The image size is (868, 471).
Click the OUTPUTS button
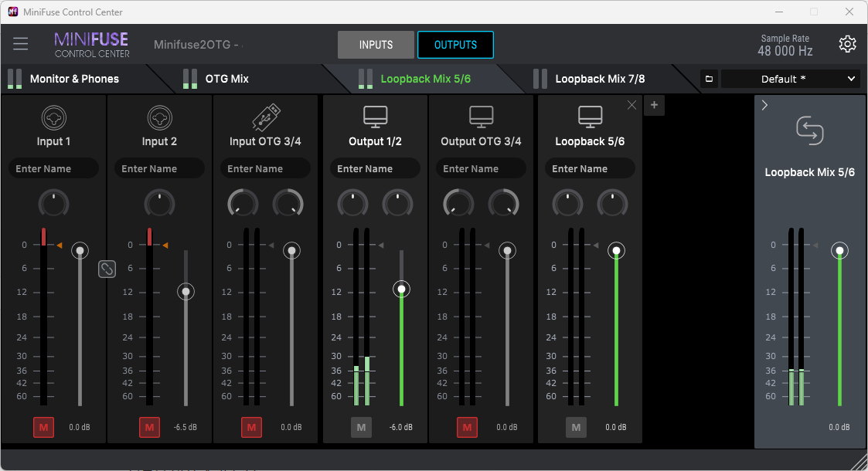coord(455,45)
